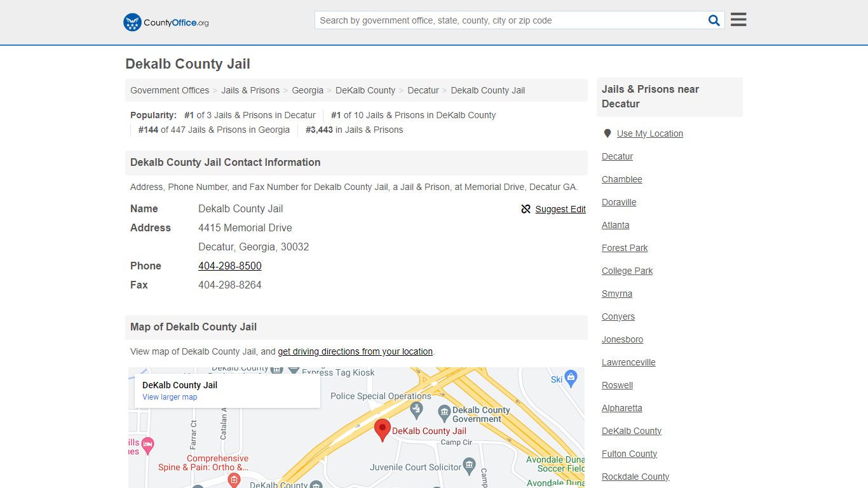Open Roswell sidebar link

(x=617, y=385)
